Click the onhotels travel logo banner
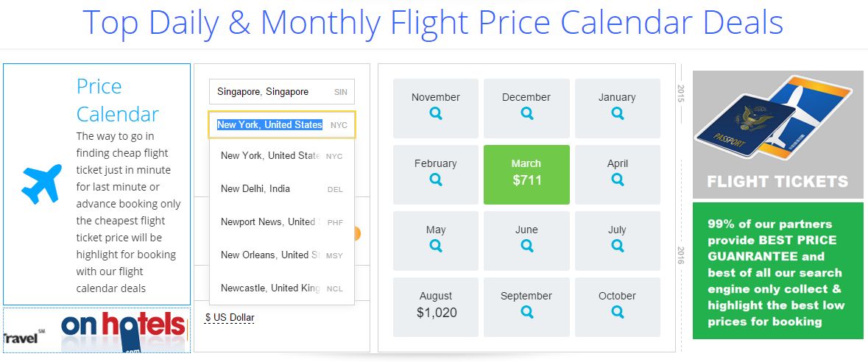The width and height of the screenshot is (868, 362). point(96,330)
